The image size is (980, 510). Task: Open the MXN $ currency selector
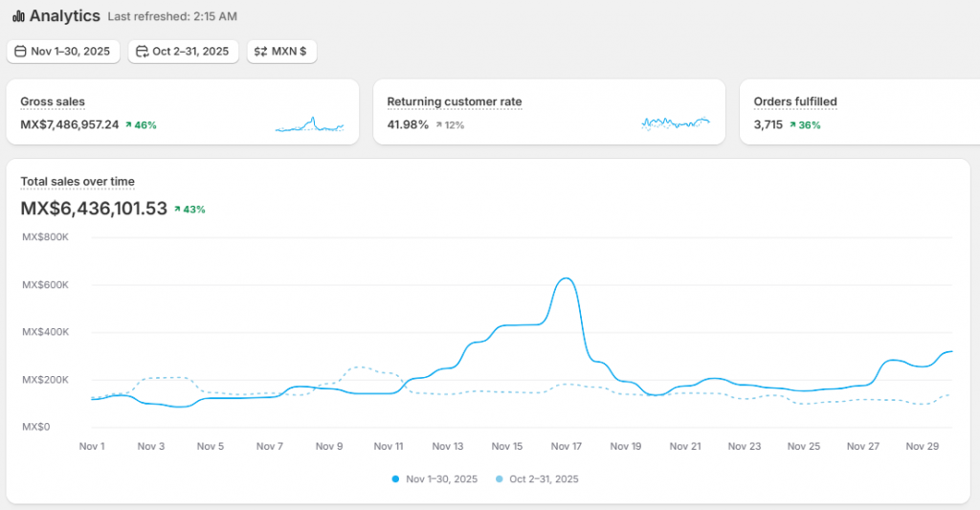(282, 52)
